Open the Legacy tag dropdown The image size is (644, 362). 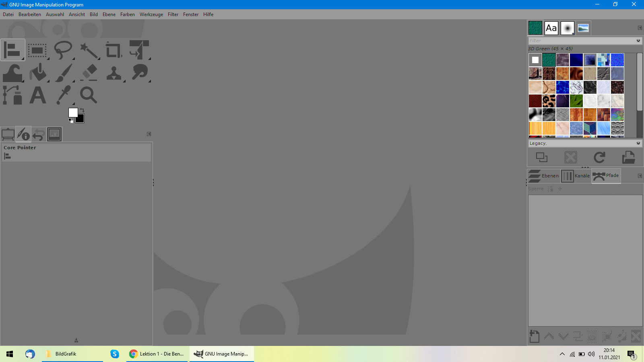pyautogui.click(x=585, y=143)
